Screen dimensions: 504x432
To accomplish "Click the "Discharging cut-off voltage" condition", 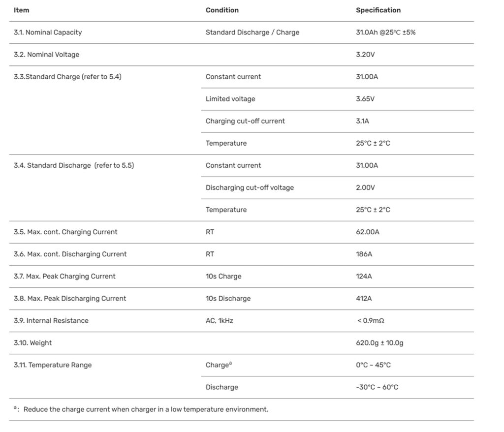I will pyautogui.click(x=250, y=187).
